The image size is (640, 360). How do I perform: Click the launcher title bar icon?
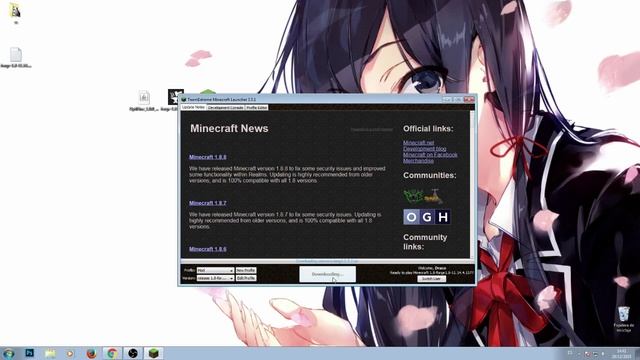pos(184,99)
